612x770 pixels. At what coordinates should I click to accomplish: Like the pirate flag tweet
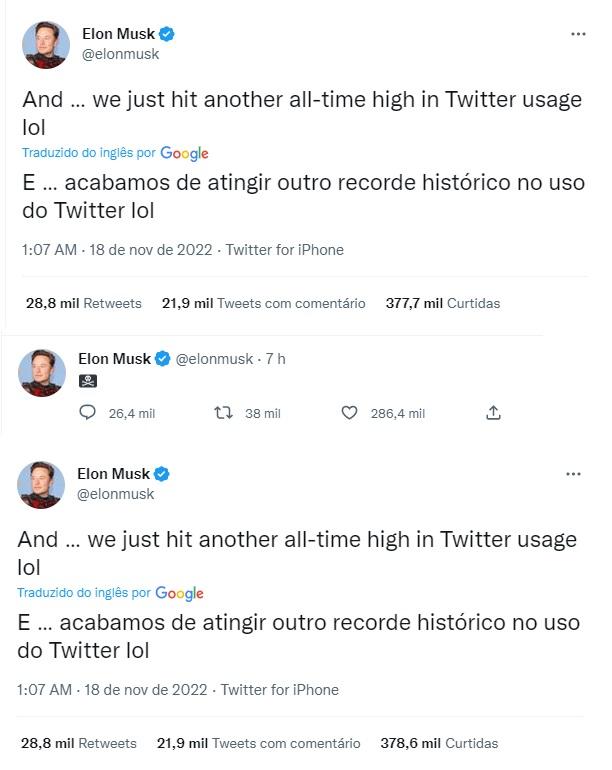click(350, 413)
